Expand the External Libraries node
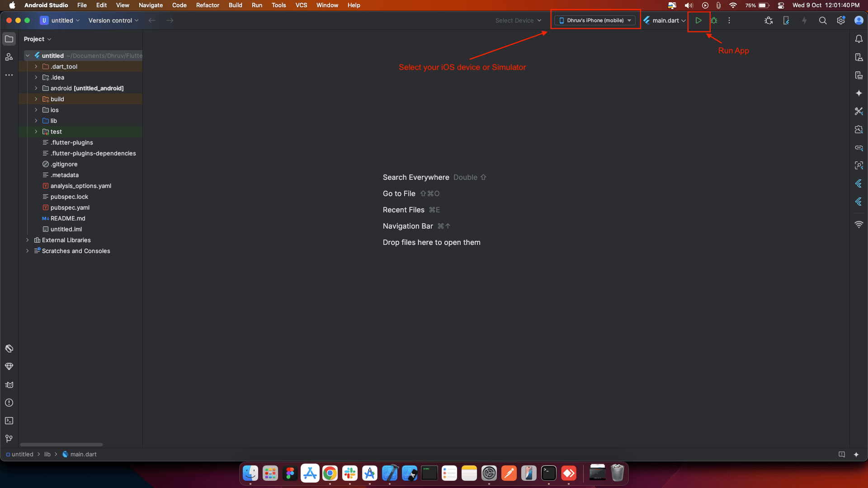Screen dimensions: 868x488 click(x=28, y=240)
